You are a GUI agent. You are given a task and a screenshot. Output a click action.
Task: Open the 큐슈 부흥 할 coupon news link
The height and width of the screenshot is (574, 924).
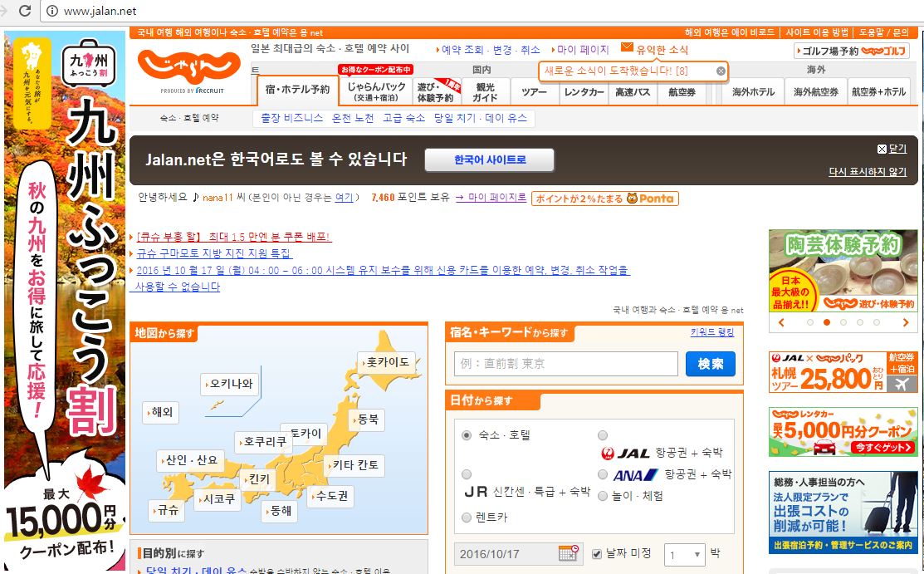point(234,237)
